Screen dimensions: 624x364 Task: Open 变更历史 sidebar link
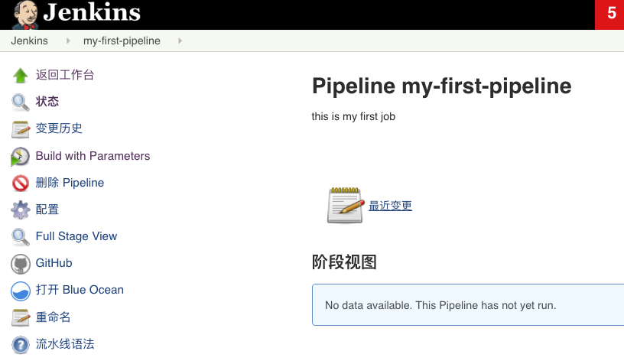(59, 128)
